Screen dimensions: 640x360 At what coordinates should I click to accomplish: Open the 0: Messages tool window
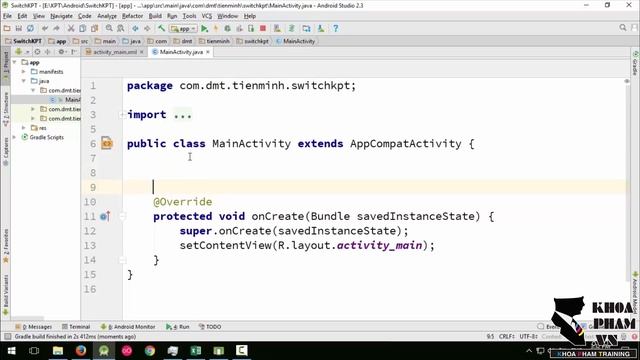(33, 327)
